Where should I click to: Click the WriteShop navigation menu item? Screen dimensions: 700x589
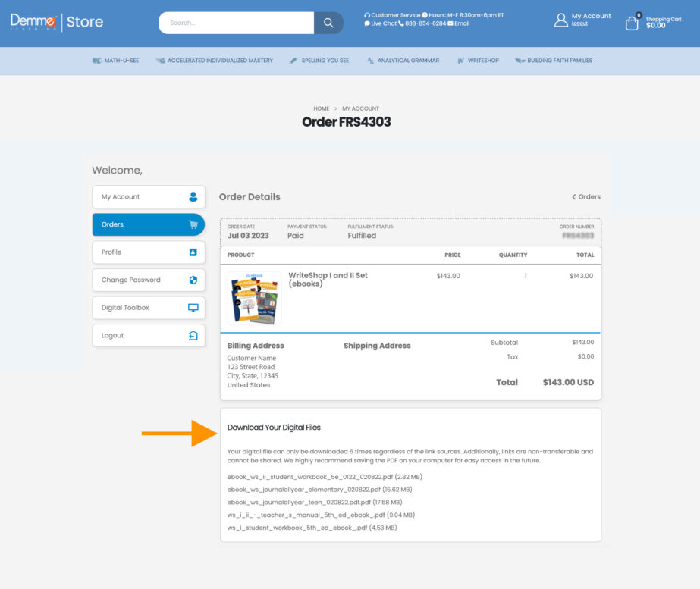click(478, 61)
